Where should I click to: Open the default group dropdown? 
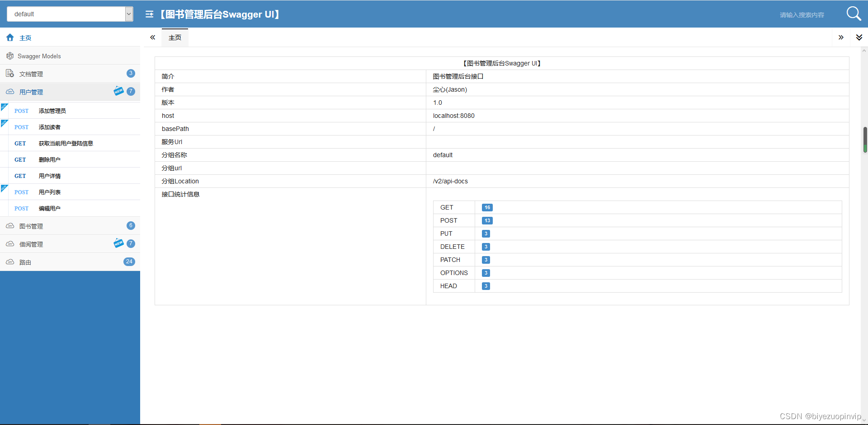70,14
